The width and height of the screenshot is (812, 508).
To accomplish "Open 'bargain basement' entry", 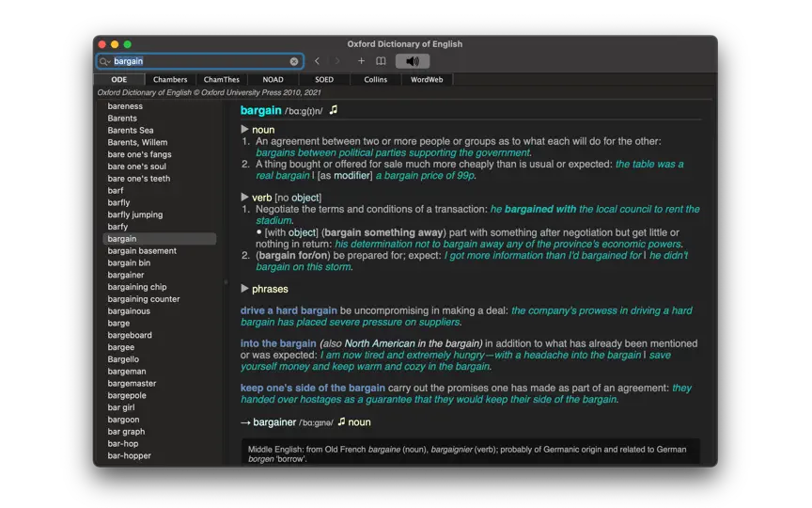I will pyautogui.click(x=142, y=250).
